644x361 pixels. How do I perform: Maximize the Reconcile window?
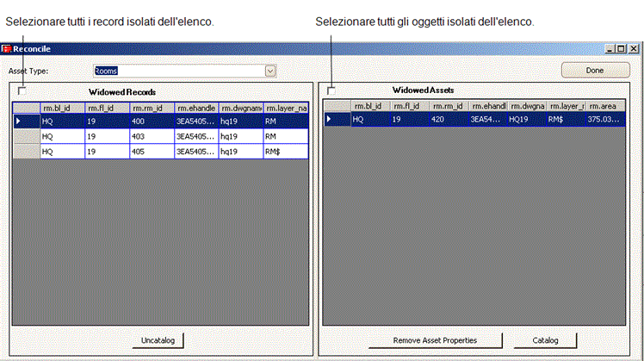pos(622,49)
